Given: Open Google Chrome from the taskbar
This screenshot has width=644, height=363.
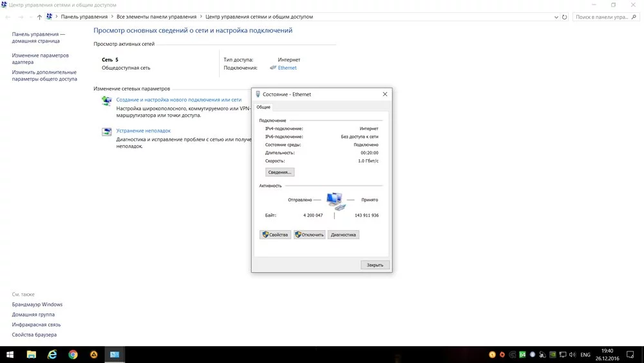Looking at the screenshot, I should (73, 355).
